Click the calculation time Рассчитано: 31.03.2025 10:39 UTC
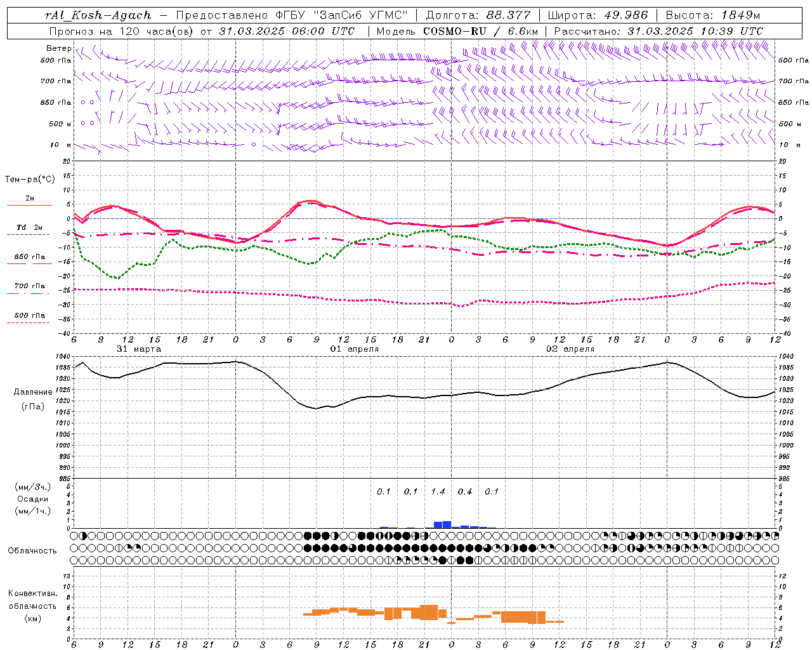The width and height of the screenshot is (812, 650). (x=658, y=31)
